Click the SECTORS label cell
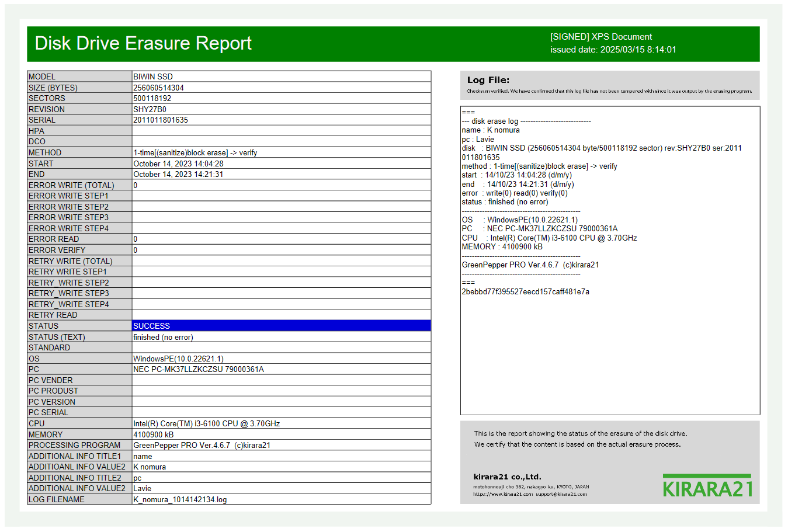Screen dimensions: 788x532 pos(79,98)
